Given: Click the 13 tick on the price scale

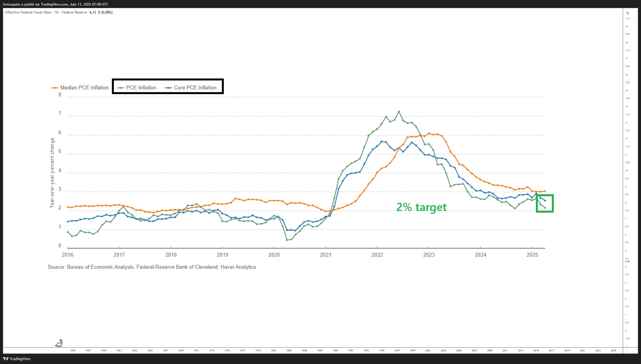Looking at the screenshot, I should [626, 123].
